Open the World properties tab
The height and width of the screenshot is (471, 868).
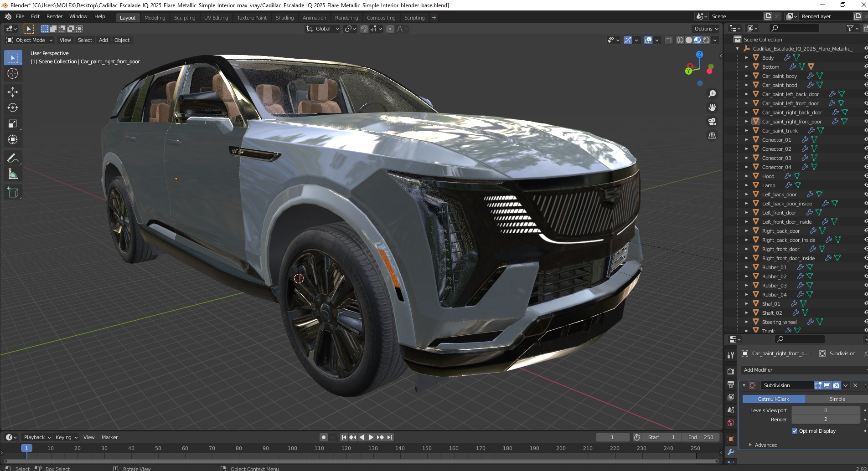[731, 423]
